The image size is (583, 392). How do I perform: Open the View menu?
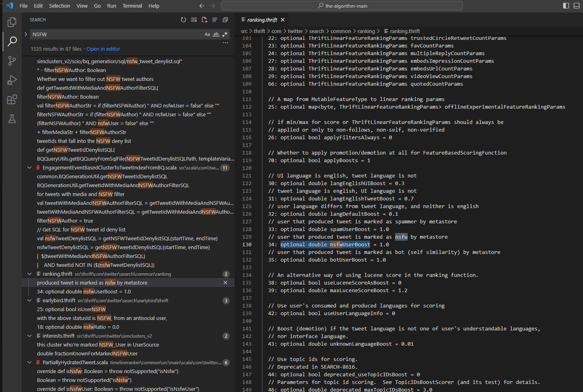pyautogui.click(x=82, y=6)
